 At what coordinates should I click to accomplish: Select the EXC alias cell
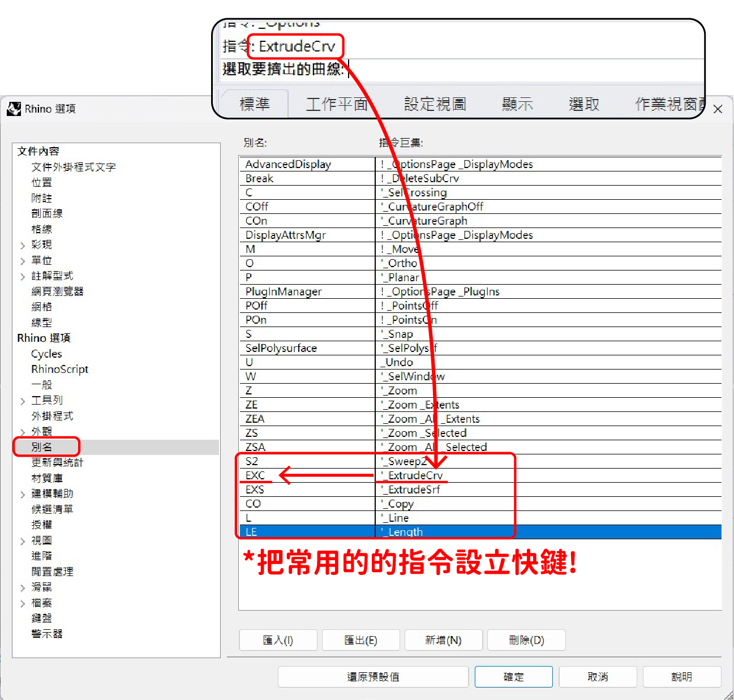tap(307, 475)
